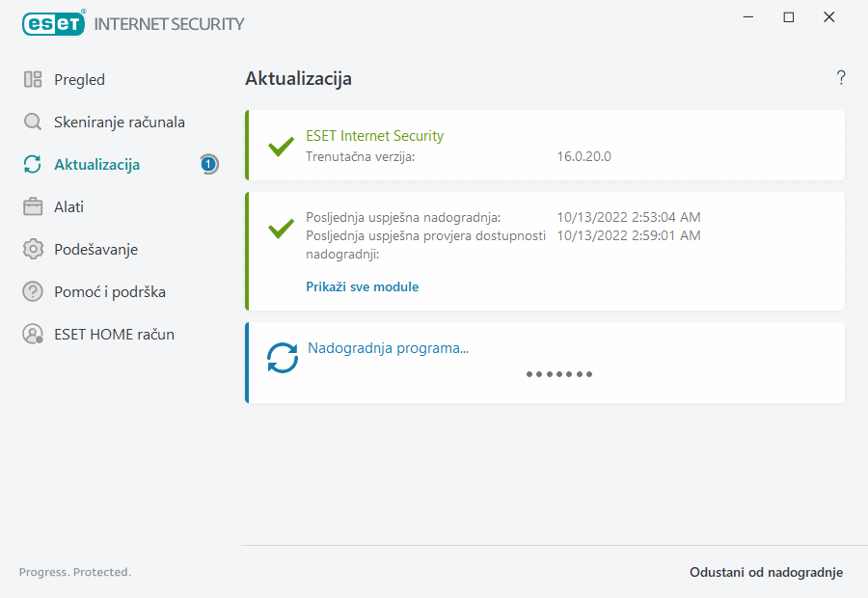Show all modules via Prikaži sve module

[362, 286]
